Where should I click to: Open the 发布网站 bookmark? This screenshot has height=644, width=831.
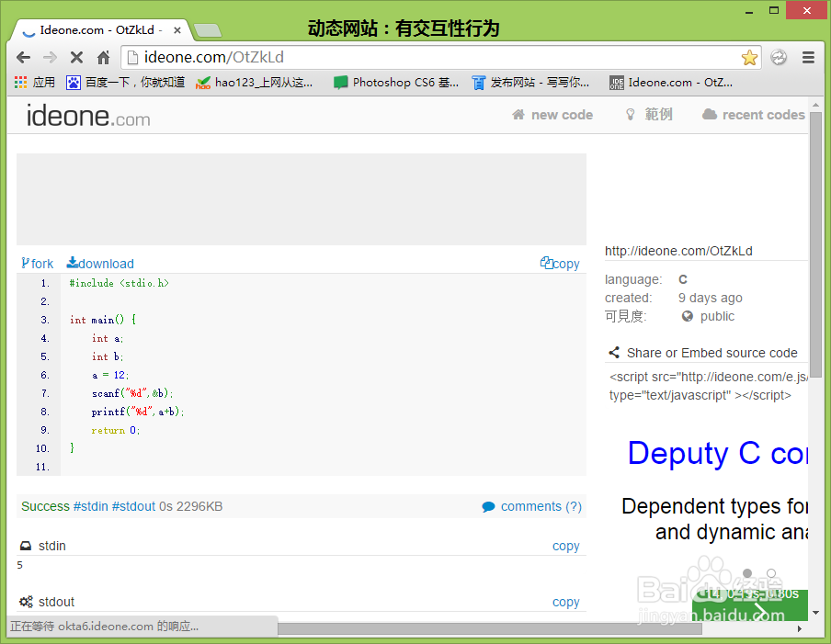click(x=531, y=82)
